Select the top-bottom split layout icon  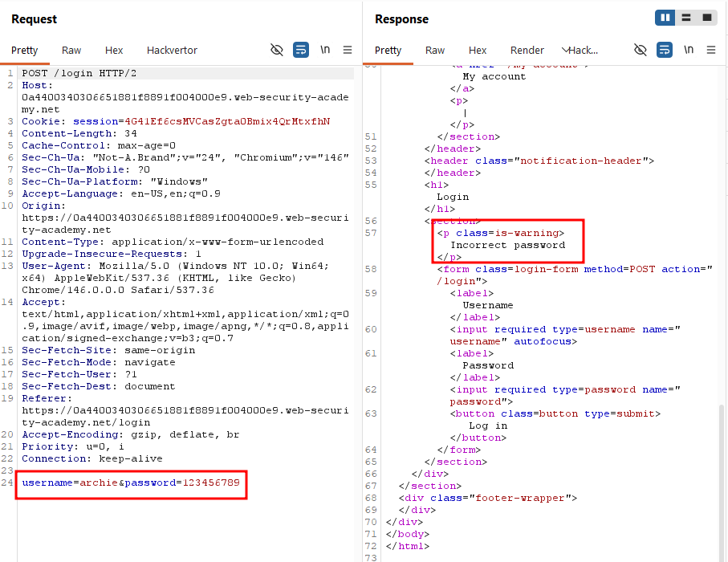coord(685,18)
